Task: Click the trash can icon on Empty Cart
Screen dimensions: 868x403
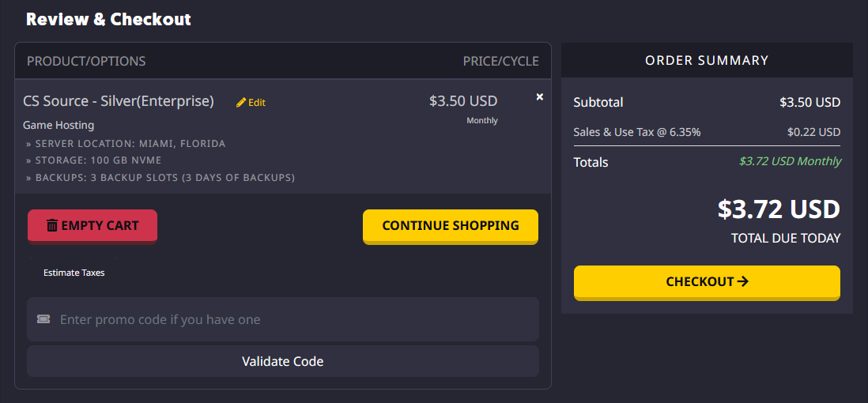Action: pos(52,226)
